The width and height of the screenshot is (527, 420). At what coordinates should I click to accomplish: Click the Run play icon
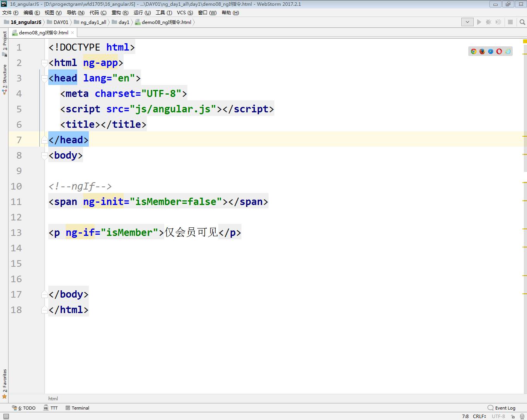coord(479,22)
